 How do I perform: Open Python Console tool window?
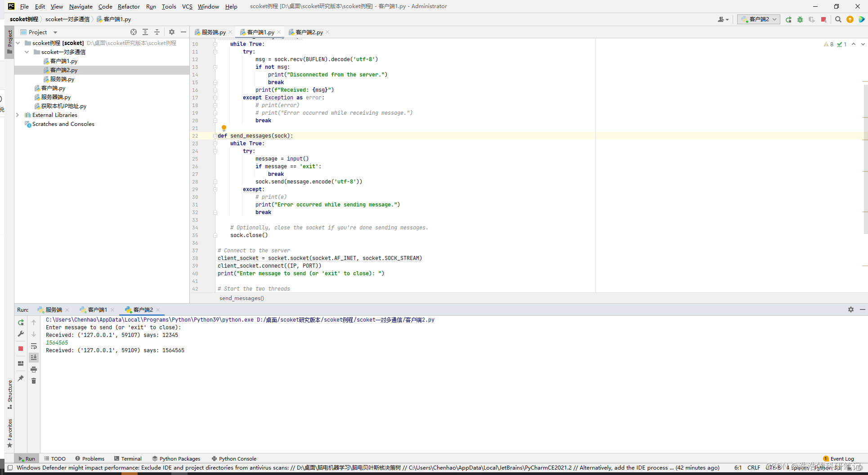tap(234, 459)
